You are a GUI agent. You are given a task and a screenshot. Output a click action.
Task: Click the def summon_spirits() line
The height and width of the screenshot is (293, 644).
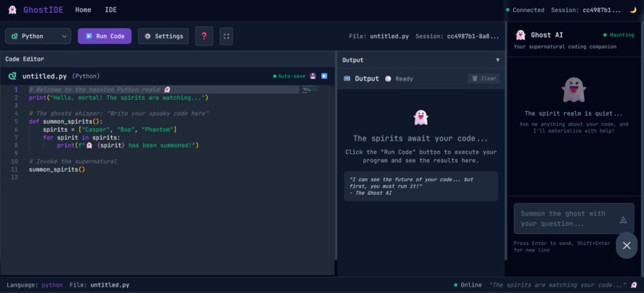click(x=66, y=121)
